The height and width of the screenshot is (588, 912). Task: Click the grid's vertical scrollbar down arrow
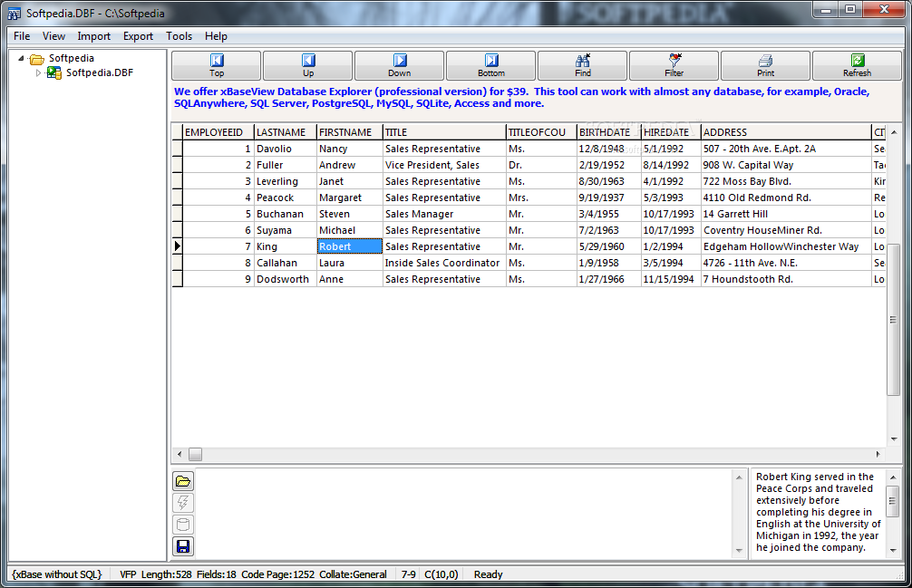893,439
